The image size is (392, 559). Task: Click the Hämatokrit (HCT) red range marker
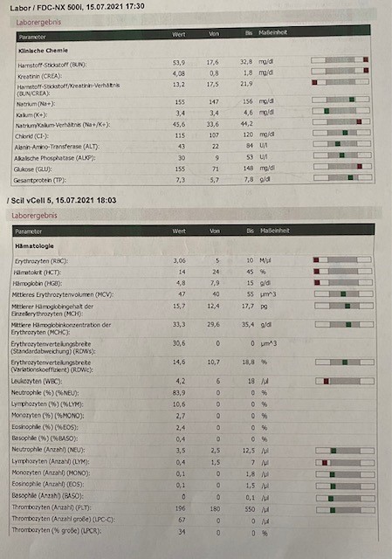[x=316, y=272]
